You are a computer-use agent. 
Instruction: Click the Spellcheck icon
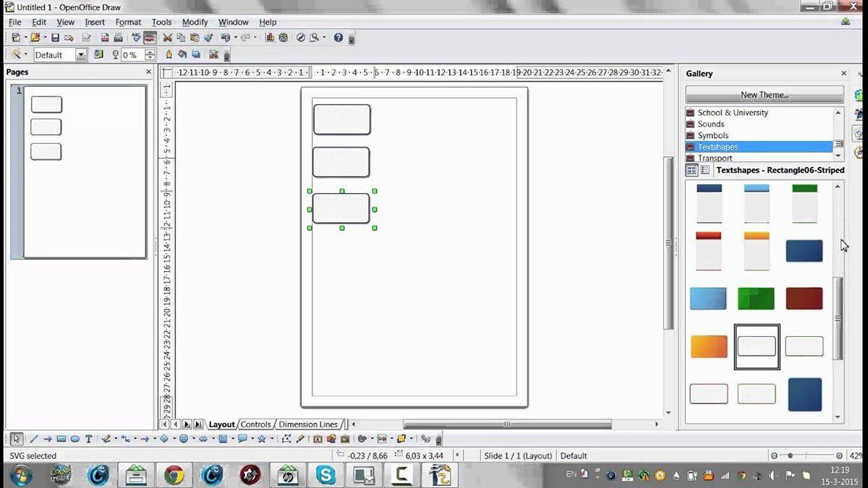coord(137,38)
